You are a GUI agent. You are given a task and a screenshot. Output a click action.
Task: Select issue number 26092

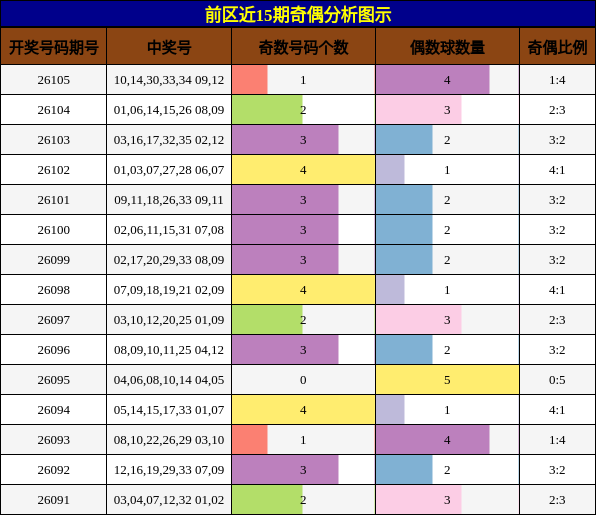(54, 470)
